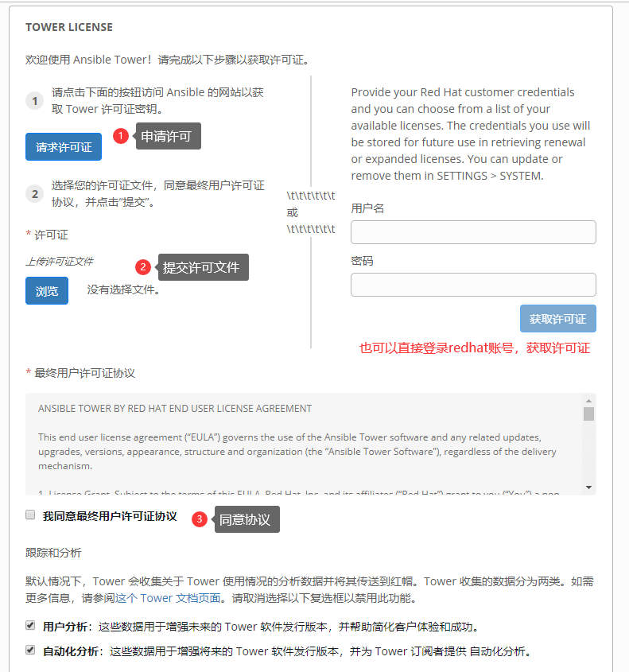Click the step 1 number circle
629x672 pixels.
pos(35,101)
